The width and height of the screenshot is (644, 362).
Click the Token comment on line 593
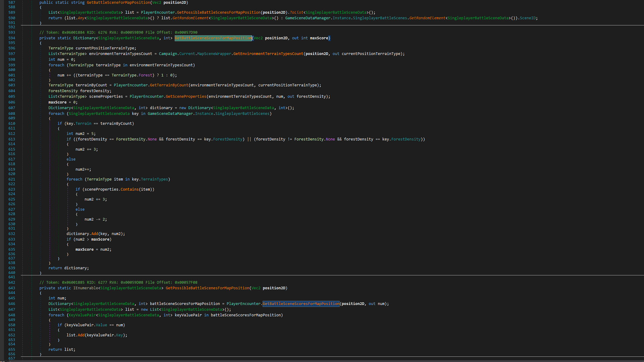click(118, 33)
